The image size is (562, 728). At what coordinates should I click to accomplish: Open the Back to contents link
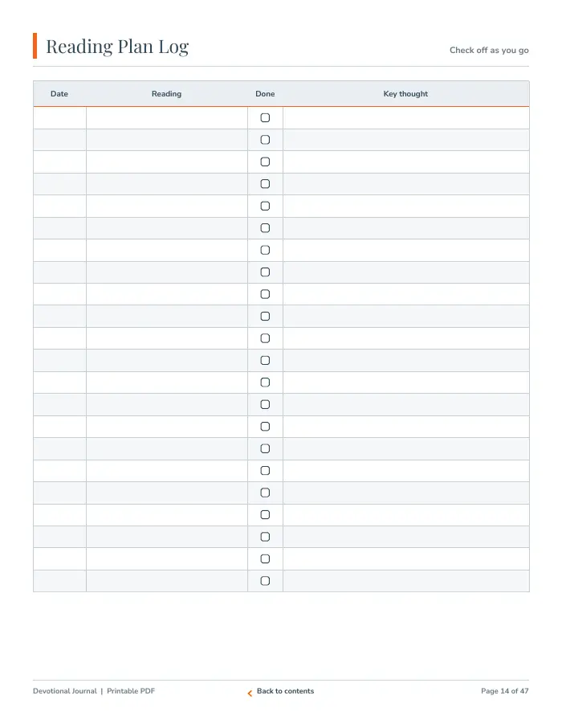click(x=285, y=691)
